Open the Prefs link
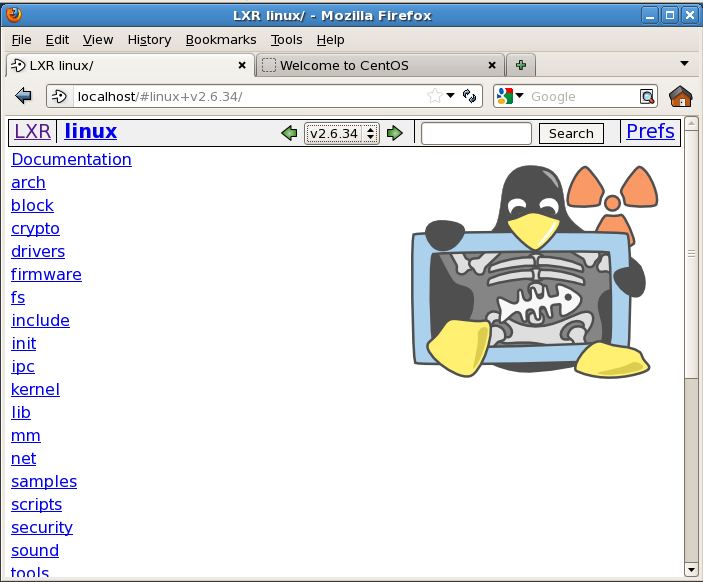 pos(650,131)
